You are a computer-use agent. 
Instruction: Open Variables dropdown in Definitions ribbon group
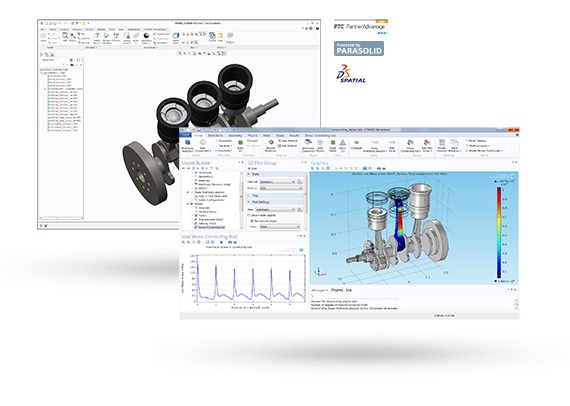point(224,146)
